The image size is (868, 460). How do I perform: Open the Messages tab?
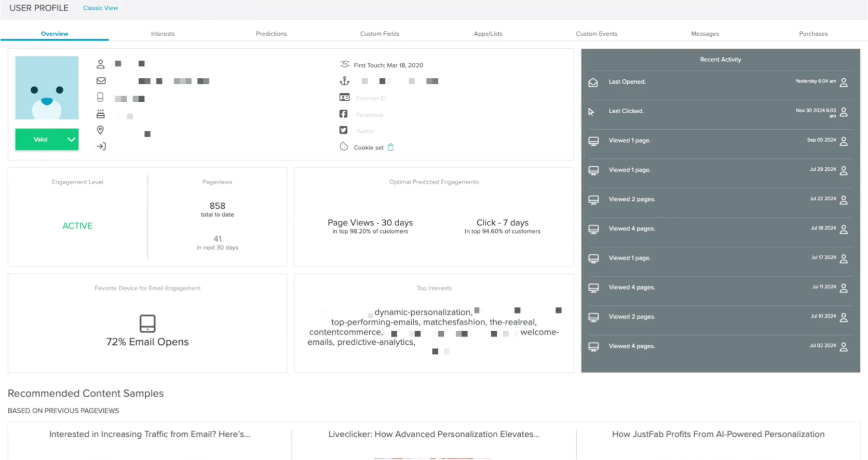(705, 34)
